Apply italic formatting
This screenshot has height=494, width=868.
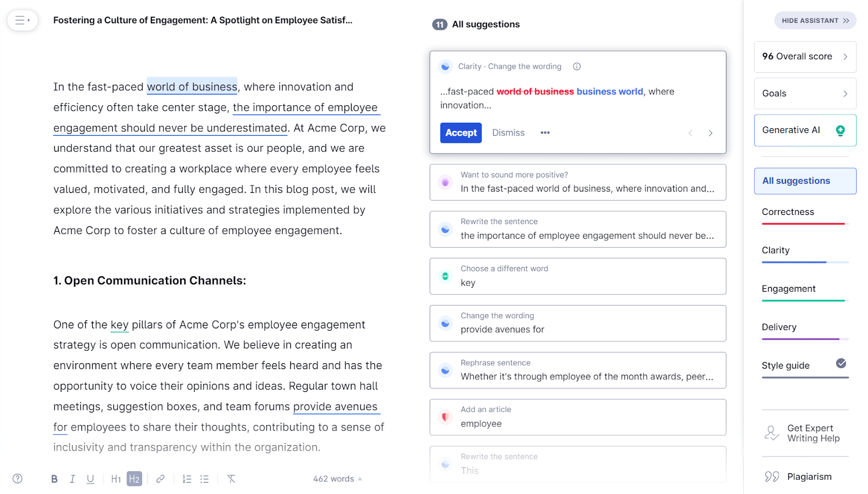(x=72, y=478)
